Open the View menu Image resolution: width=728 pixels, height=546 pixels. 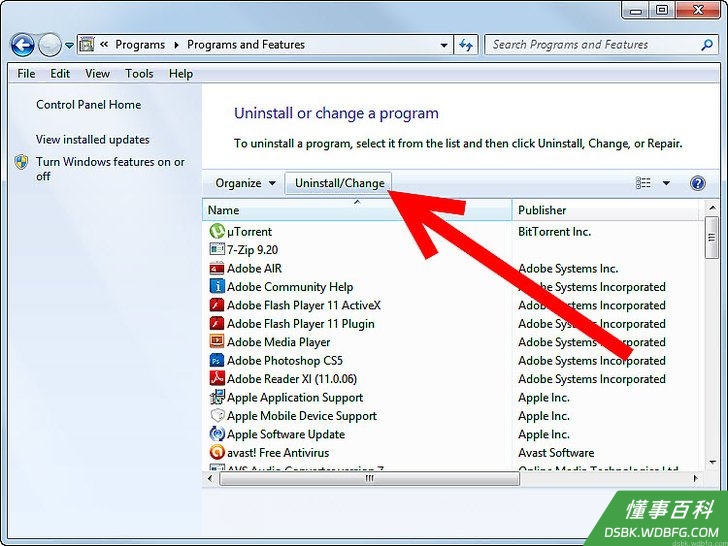coord(98,73)
